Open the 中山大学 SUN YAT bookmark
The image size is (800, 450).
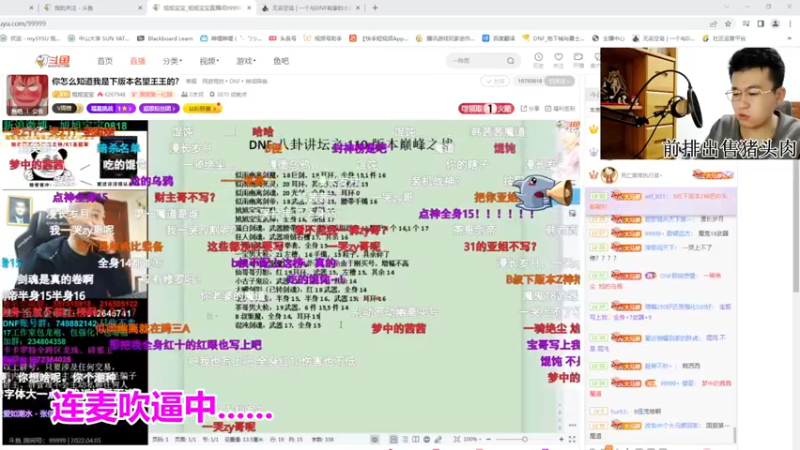coord(99,38)
